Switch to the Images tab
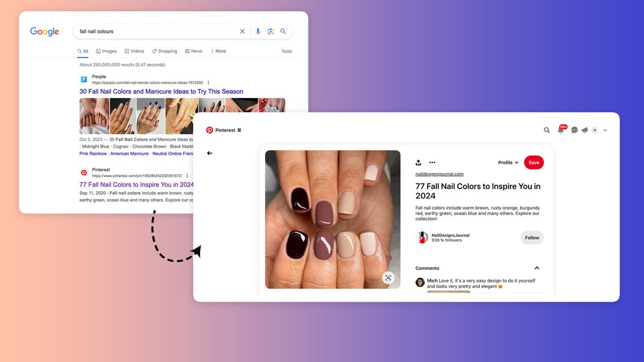The height and width of the screenshot is (362, 644). tap(106, 51)
